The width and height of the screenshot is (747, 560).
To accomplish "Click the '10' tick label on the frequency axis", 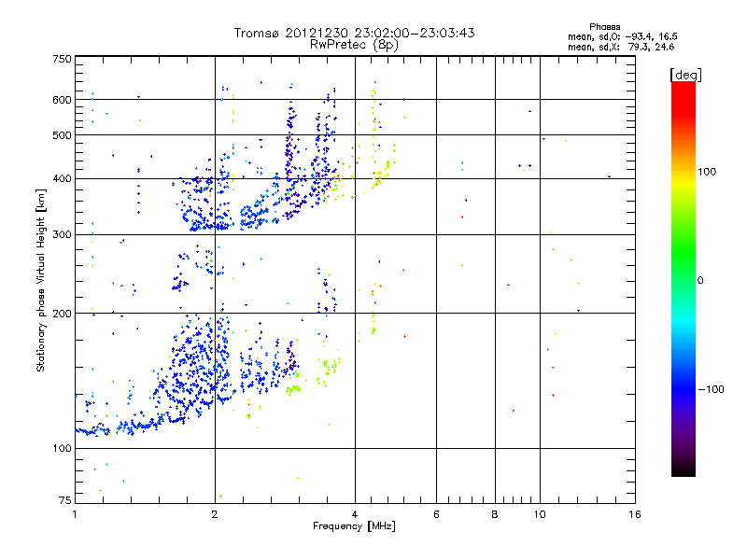I will [540, 514].
